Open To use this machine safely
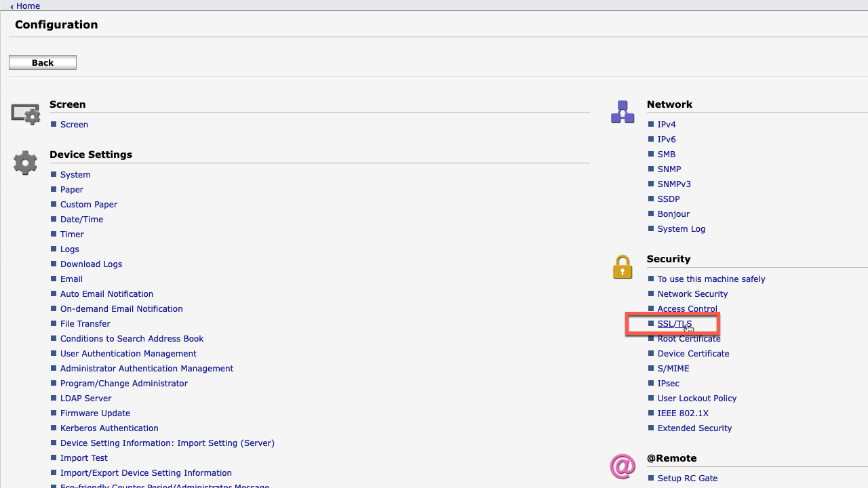 point(711,279)
